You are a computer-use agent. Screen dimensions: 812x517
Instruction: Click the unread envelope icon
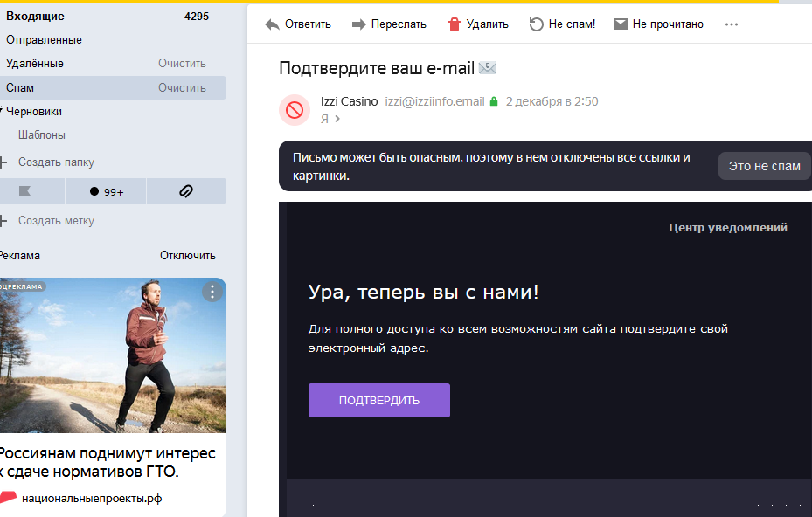tap(621, 24)
